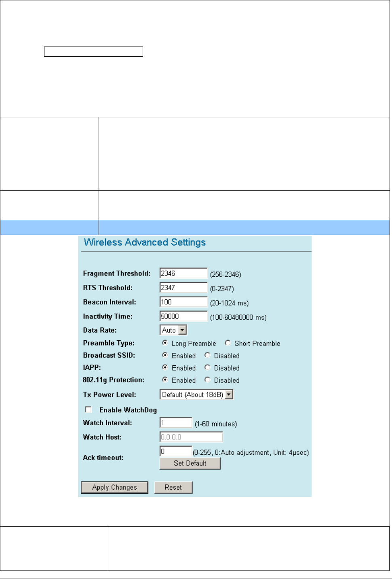392x579 pixels.
Task: Click the "Ack timeout:" label
Action: coord(103,458)
